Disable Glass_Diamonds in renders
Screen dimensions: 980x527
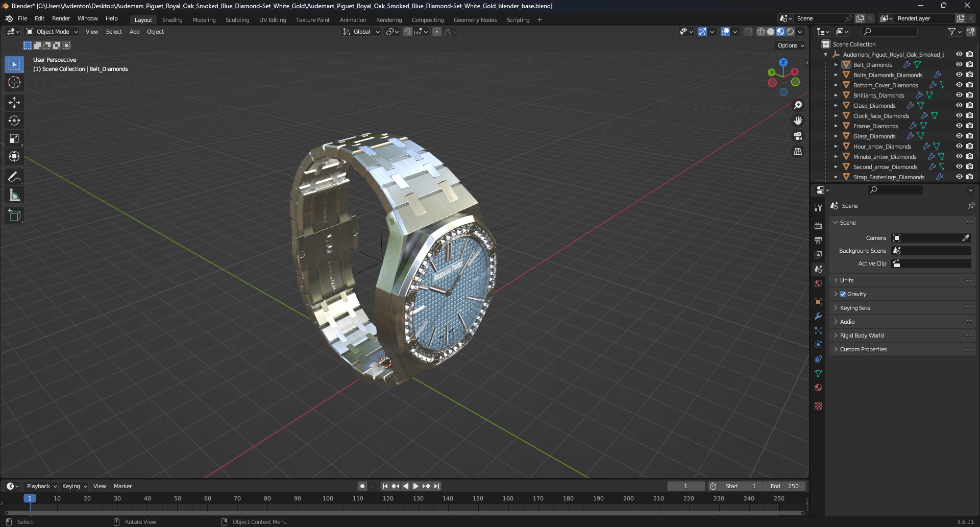(x=969, y=136)
